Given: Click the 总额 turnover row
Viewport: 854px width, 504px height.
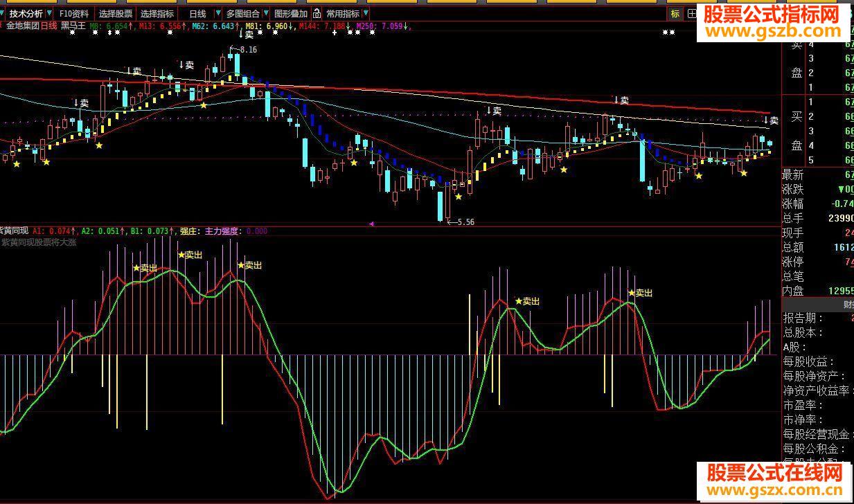Looking at the screenshot, I should (818, 247).
